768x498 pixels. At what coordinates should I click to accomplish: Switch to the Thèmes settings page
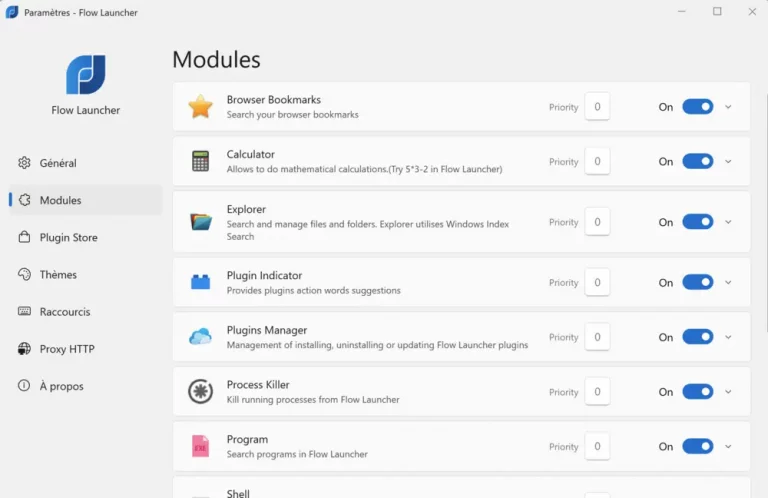pyautogui.click(x=58, y=275)
